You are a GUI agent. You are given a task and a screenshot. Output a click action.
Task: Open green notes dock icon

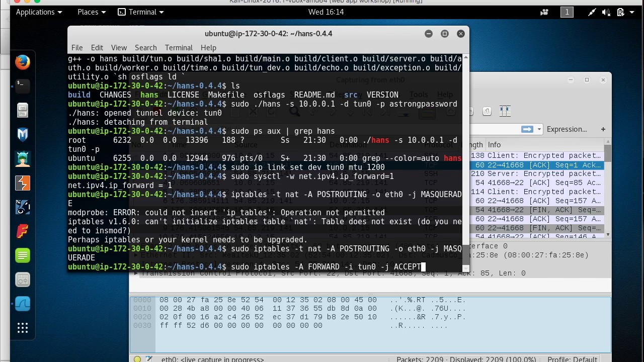tap(22, 255)
